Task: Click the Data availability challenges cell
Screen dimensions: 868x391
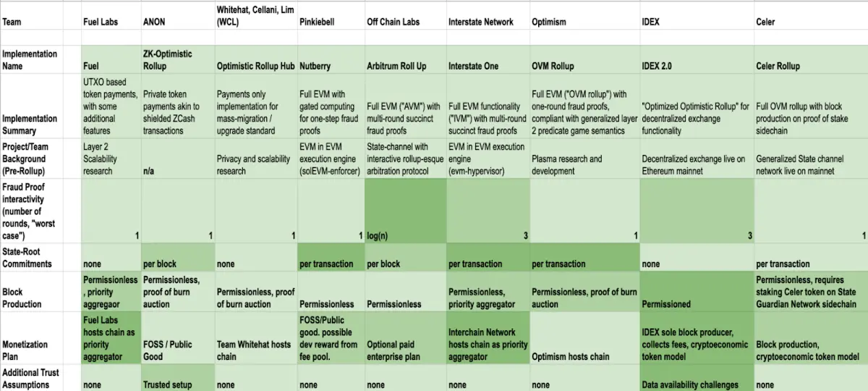Action: coord(697,378)
